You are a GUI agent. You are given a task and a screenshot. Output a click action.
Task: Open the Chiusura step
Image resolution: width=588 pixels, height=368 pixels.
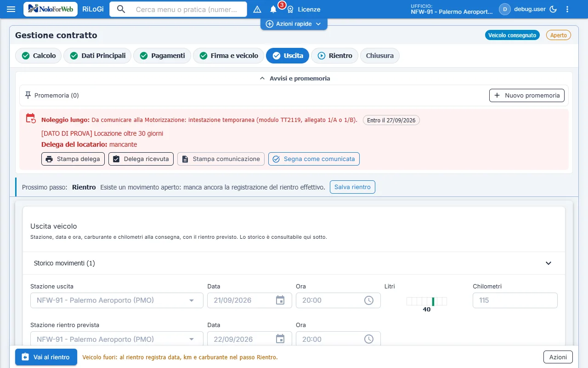click(380, 56)
